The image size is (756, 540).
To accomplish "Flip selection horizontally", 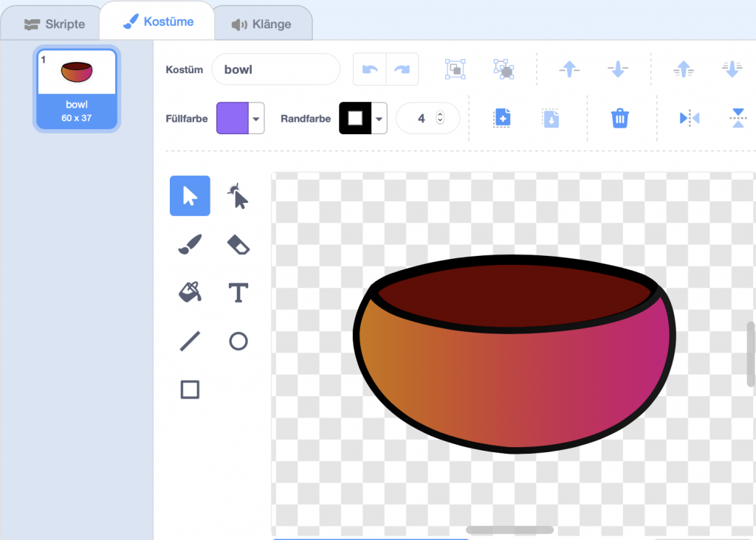I will coord(690,118).
